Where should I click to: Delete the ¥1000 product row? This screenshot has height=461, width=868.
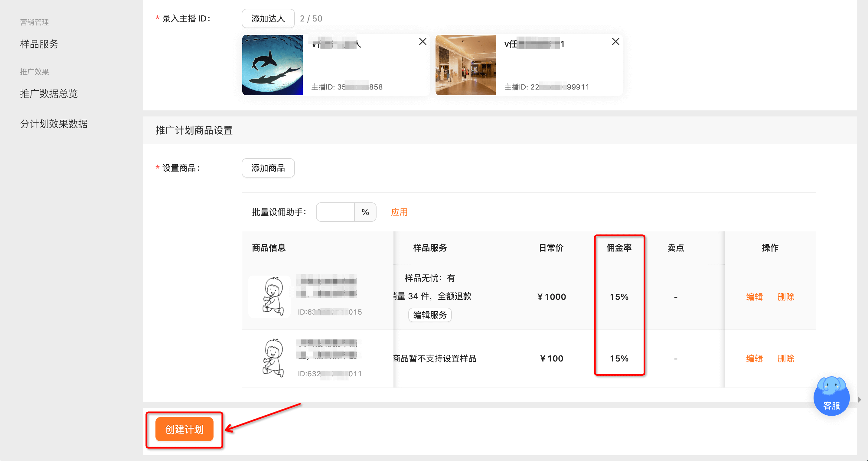click(785, 296)
